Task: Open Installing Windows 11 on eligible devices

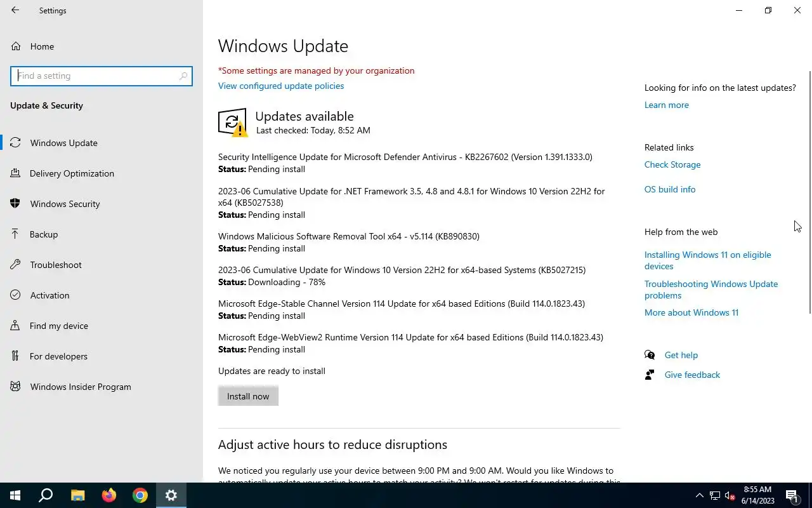Action: point(708,260)
